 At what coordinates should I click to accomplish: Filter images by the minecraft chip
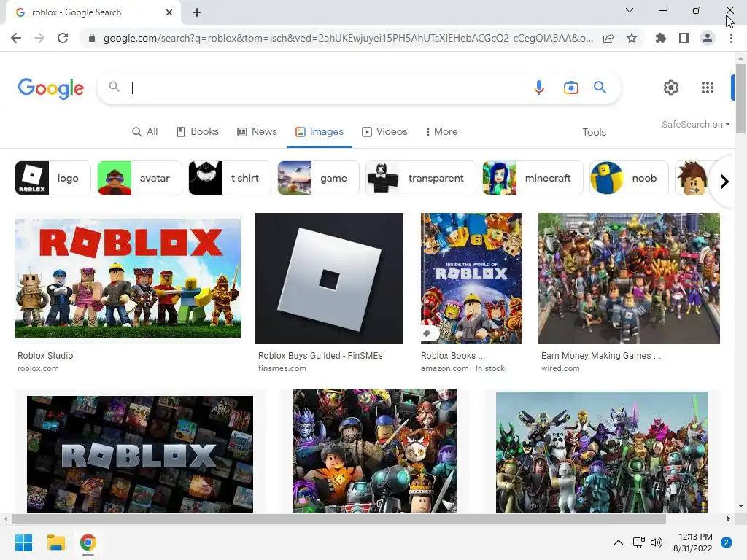coord(533,178)
